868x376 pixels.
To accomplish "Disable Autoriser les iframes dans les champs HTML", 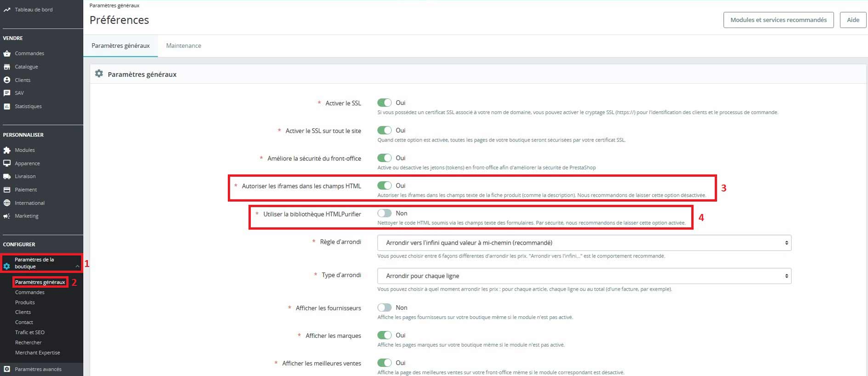I will coord(385,185).
